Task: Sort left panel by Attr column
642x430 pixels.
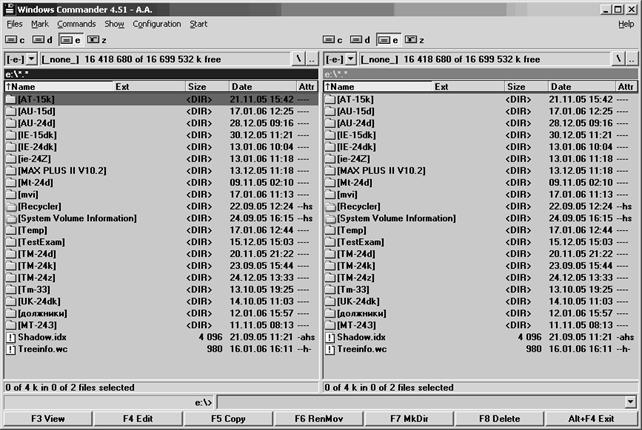Action: [x=307, y=87]
